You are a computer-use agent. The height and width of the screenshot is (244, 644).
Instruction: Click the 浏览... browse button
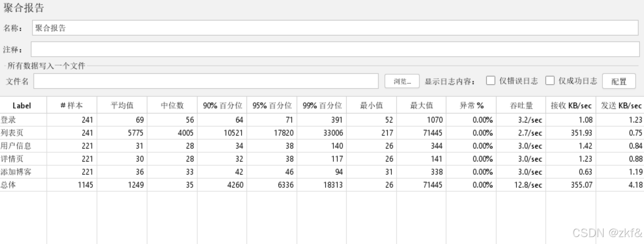click(402, 81)
